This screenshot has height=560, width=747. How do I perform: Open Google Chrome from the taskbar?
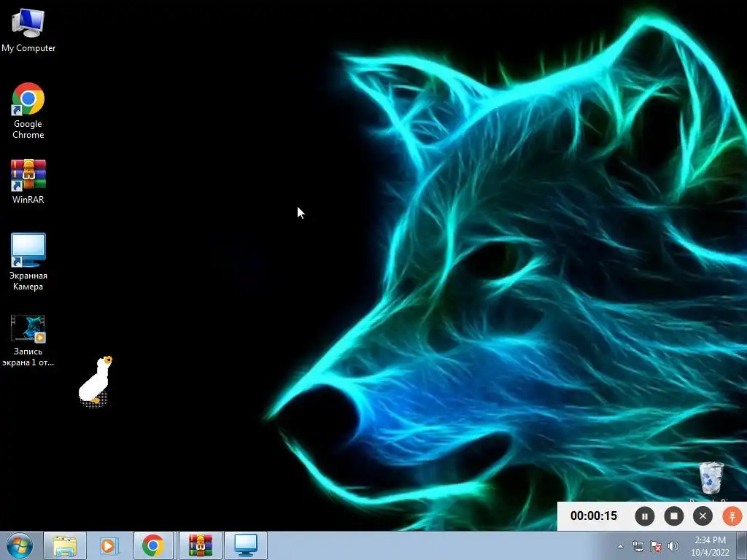point(153,545)
